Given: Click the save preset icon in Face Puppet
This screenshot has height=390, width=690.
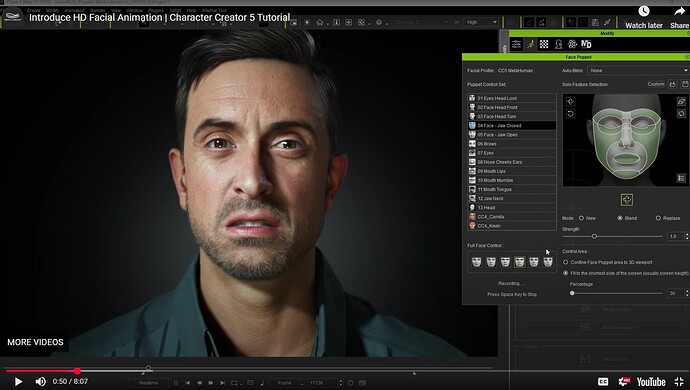Looking at the screenshot, I should 685,84.
